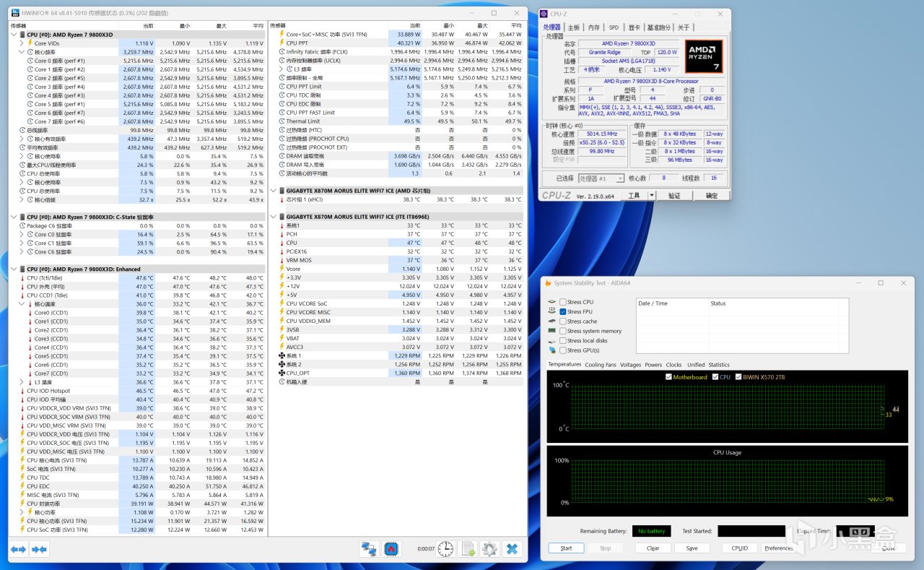The image size is (924, 570).
Task: Enable the Stress CPU checkbox
Action: pyautogui.click(x=562, y=302)
